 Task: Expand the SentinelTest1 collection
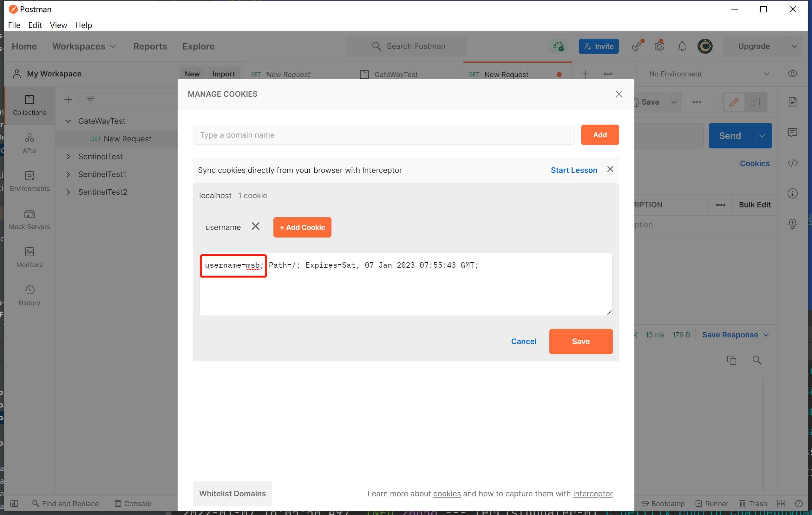68,174
